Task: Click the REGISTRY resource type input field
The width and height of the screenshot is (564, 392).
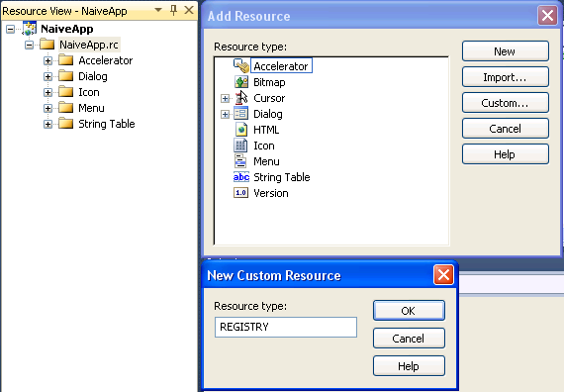Action: click(286, 327)
